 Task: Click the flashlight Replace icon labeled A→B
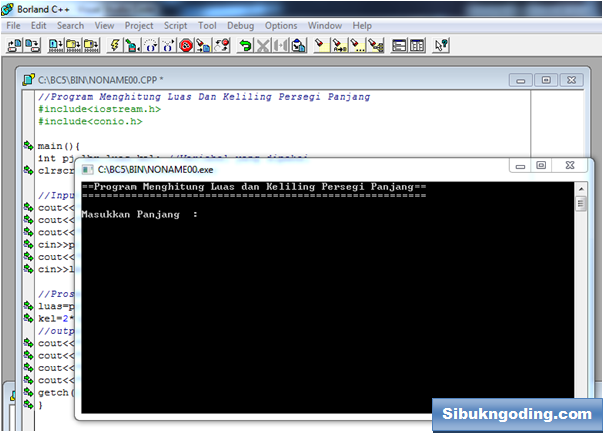[x=339, y=45]
